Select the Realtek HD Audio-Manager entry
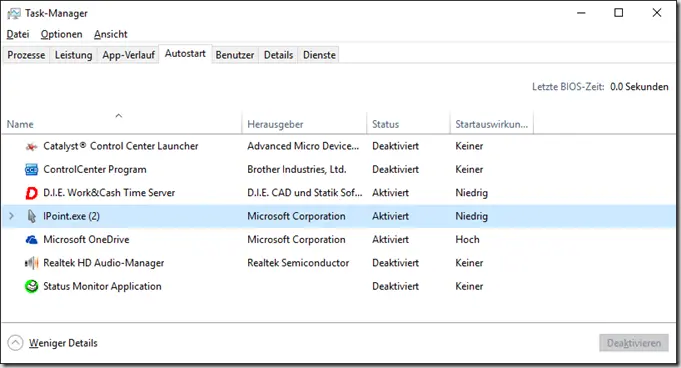The width and height of the screenshot is (681, 368). 104,263
